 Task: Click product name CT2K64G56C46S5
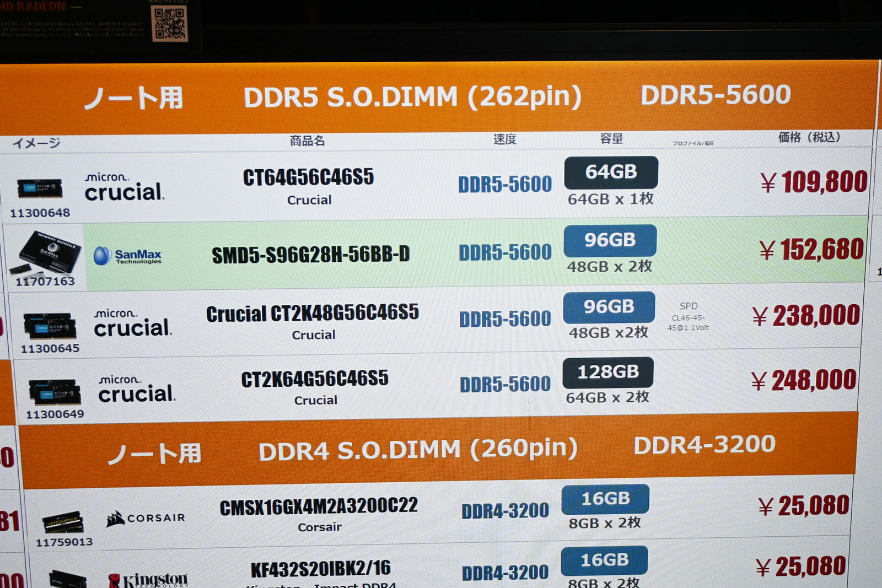pos(315,379)
